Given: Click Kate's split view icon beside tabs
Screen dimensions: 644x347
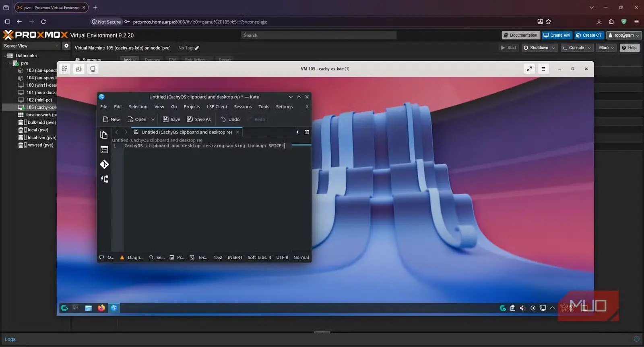Looking at the screenshot, I should click(307, 132).
